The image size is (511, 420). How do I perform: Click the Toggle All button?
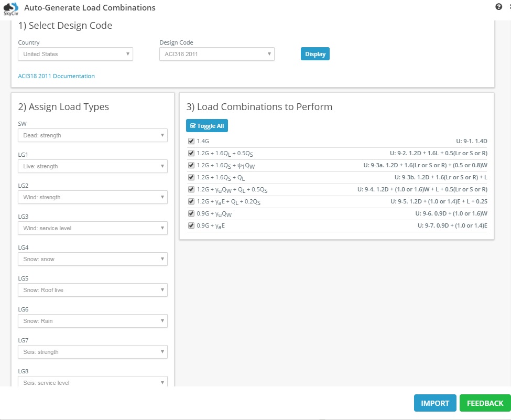207,126
